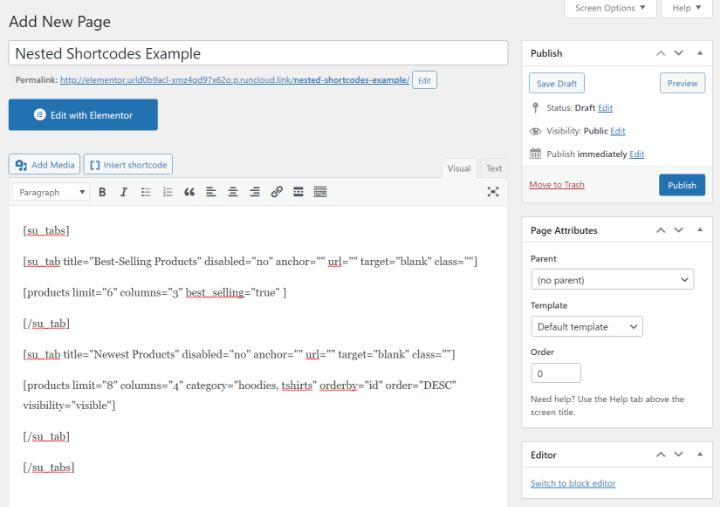Enable distraction-free fullscreen mode
The width and height of the screenshot is (720, 507).
493,192
